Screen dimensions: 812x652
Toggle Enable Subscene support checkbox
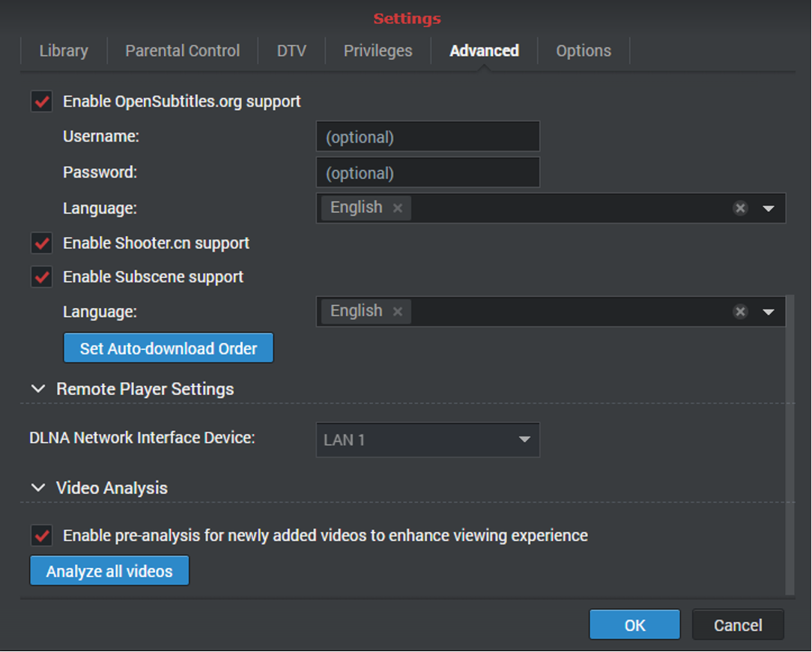click(x=41, y=277)
